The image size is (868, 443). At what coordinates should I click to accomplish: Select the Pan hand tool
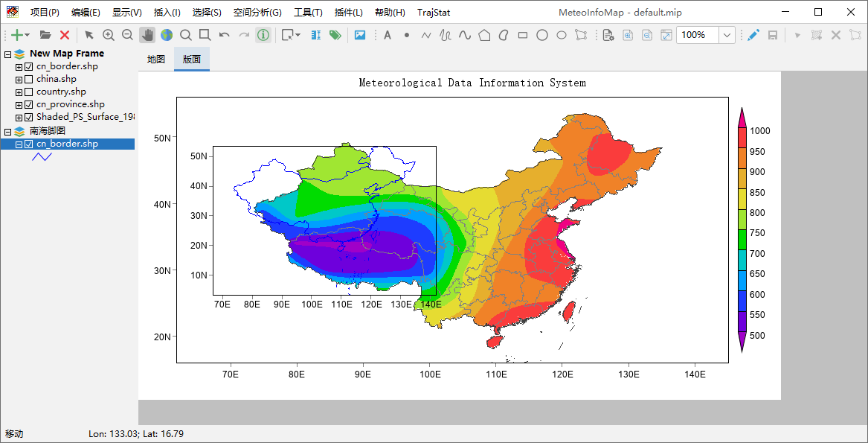tap(147, 35)
